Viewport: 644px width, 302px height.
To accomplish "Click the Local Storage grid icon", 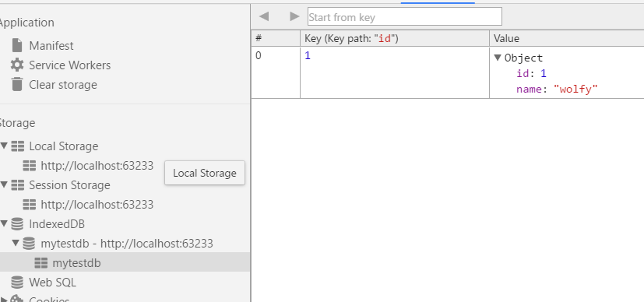I will pyautogui.click(x=17, y=146).
